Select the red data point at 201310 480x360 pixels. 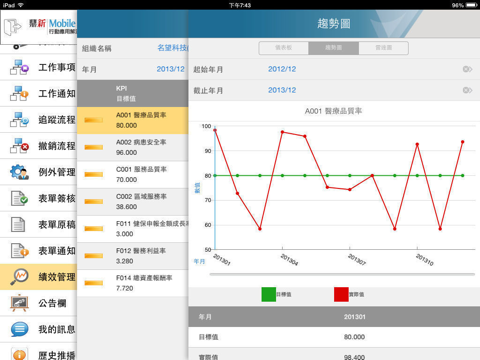(x=417, y=144)
